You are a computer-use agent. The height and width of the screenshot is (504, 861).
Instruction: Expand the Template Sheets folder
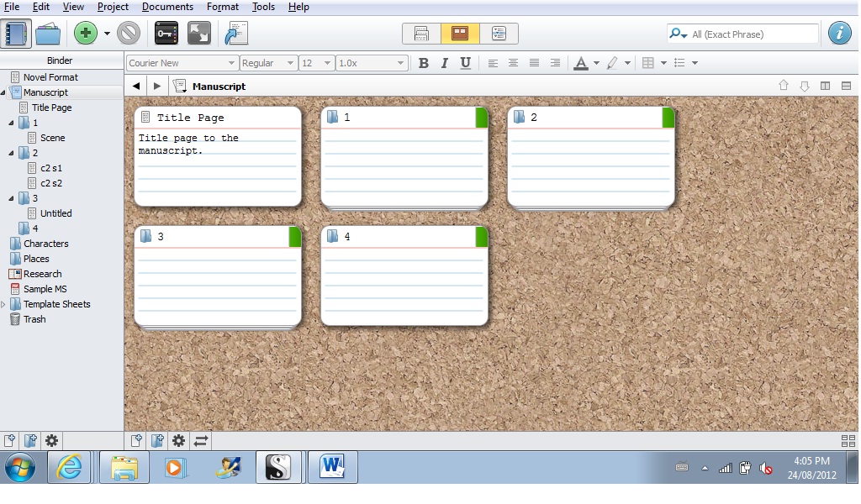(3, 304)
